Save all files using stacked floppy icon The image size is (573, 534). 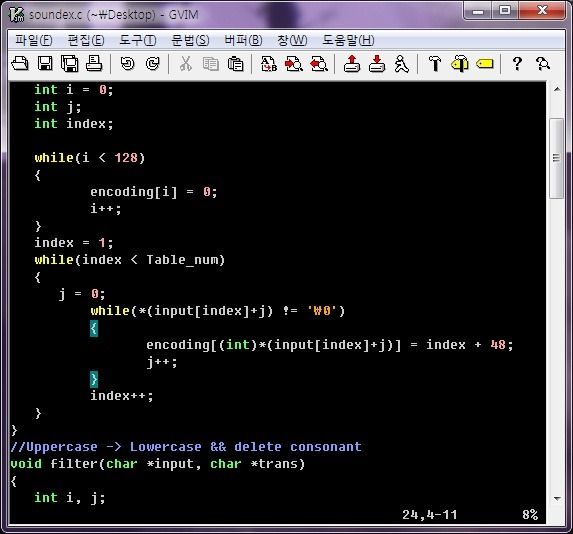[x=69, y=64]
